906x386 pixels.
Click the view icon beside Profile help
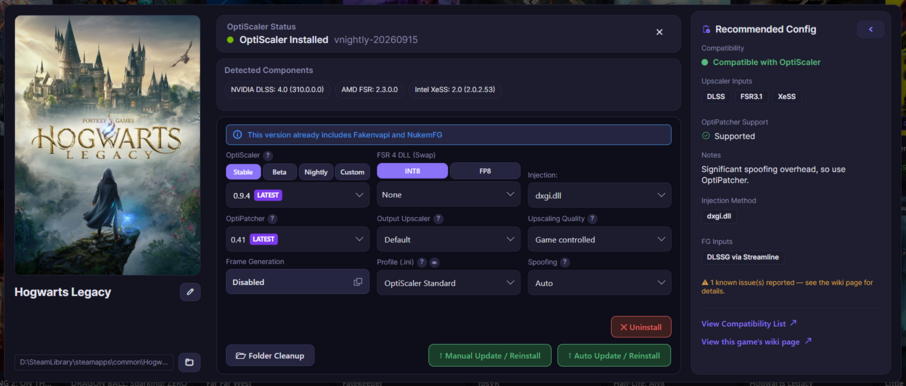click(435, 262)
